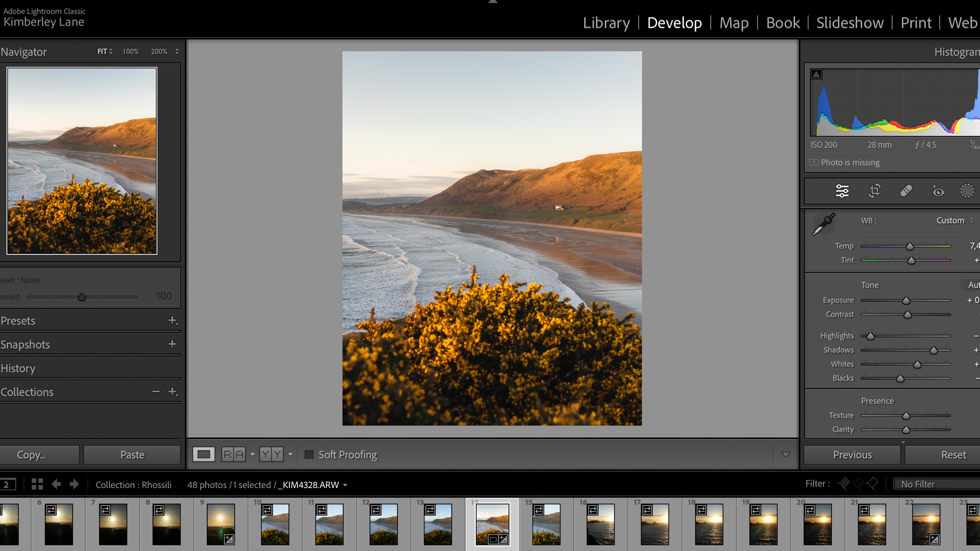Image resolution: width=980 pixels, height=551 pixels.
Task: Click the Crop and Rotate tool icon
Action: click(874, 191)
